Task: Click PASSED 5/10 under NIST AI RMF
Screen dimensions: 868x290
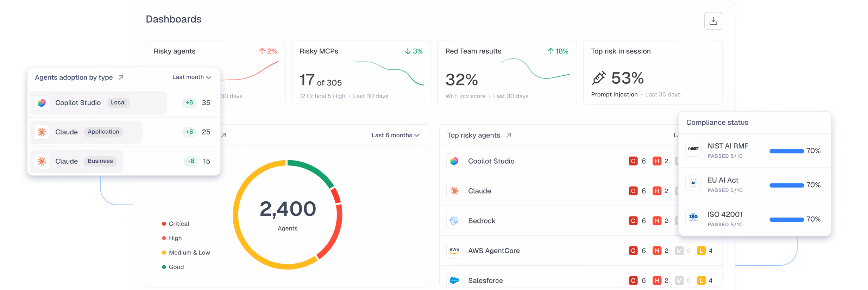Action: tap(725, 156)
